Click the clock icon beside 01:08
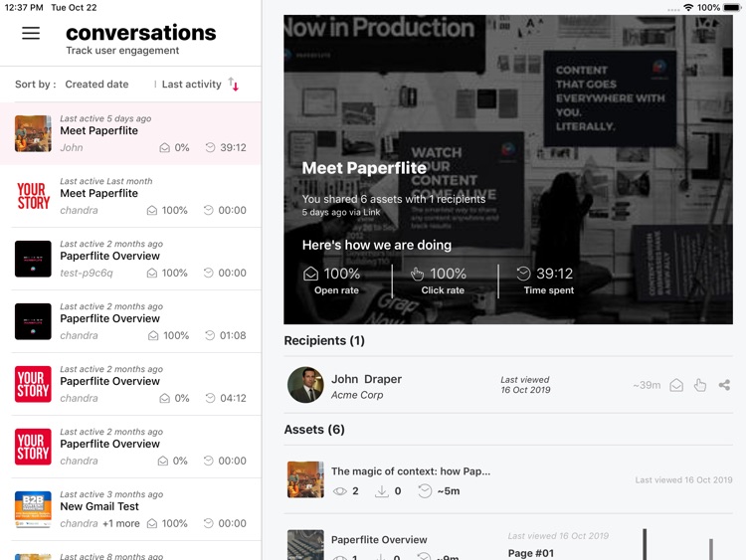The image size is (746, 560). coord(210,335)
